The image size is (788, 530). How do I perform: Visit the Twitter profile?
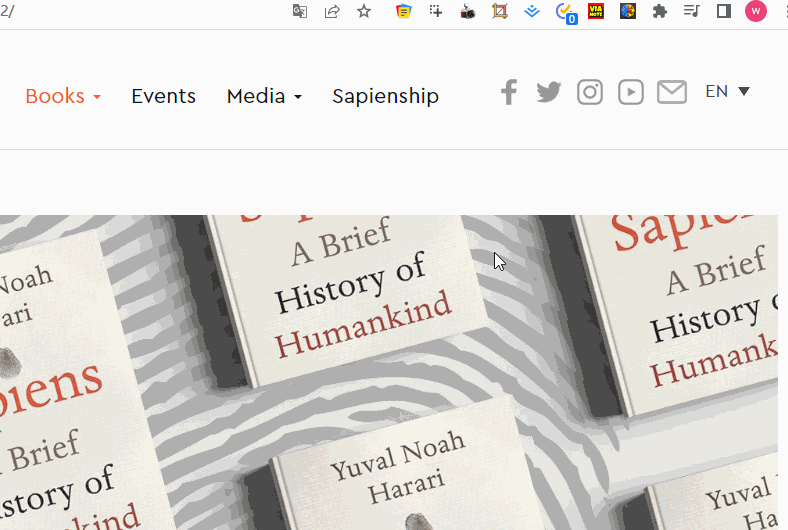(549, 92)
